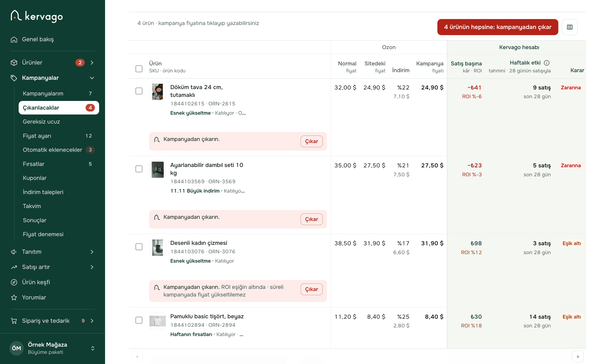
Task: Open Gereksiz ucuz menu item
Action: coord(59,122)
